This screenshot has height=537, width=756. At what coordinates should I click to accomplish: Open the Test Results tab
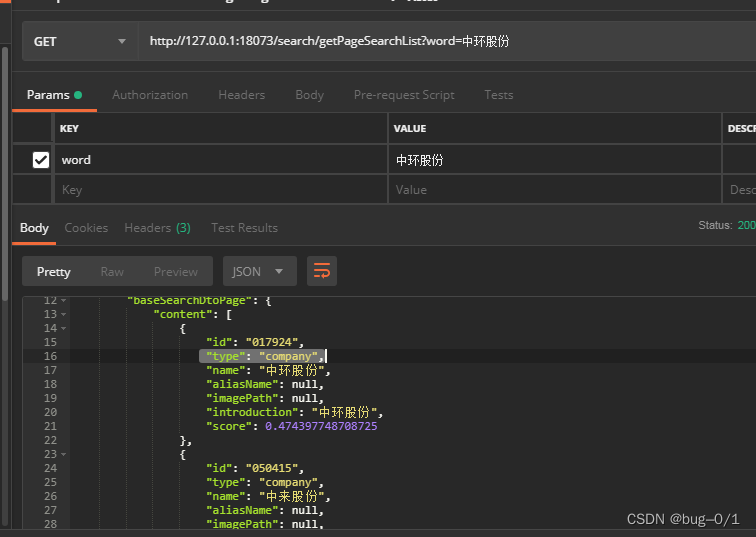(x=244, y=228)
